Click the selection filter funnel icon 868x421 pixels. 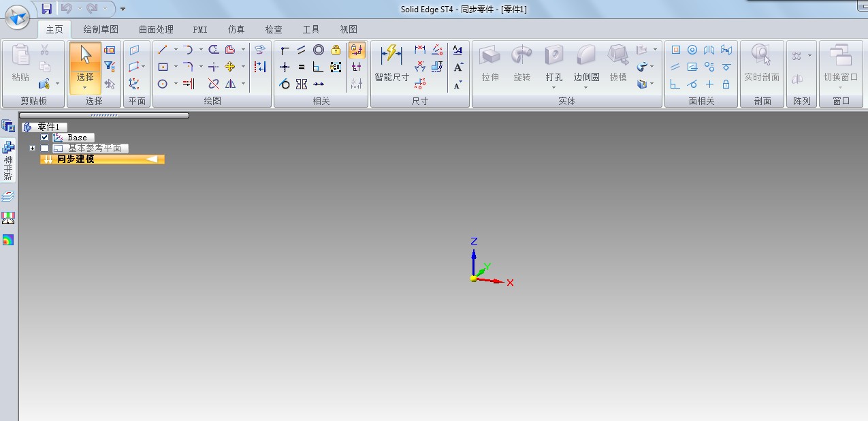[x=110, y=67]
